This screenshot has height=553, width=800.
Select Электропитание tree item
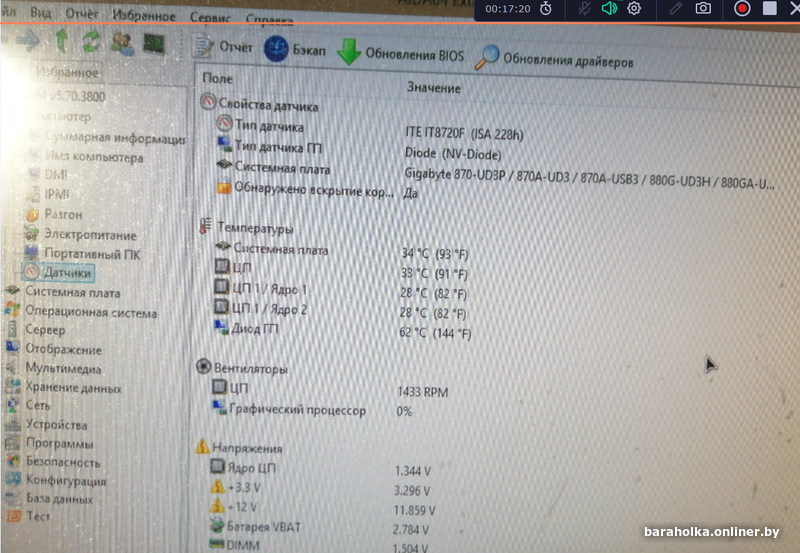82,235
